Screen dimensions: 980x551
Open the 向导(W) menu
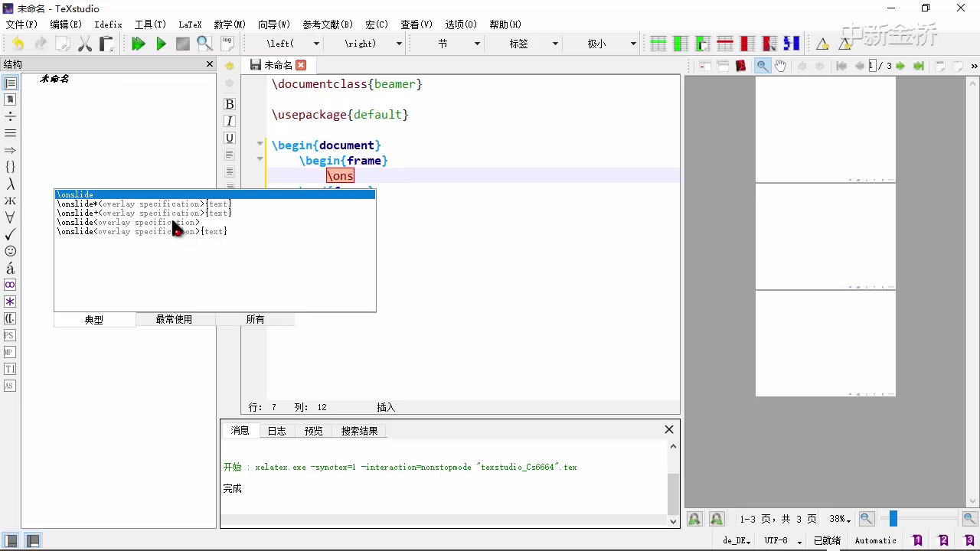click(274, 24)
